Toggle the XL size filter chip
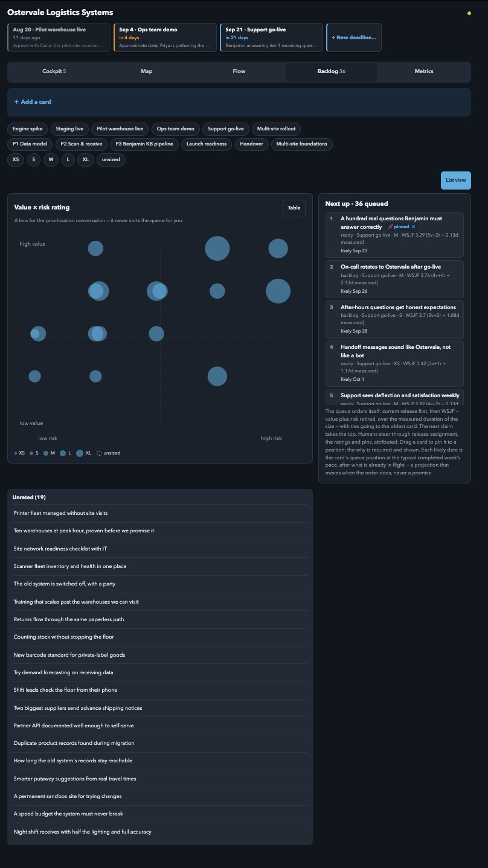This screenshot has height=868, width=488. [x=85, y=160]
